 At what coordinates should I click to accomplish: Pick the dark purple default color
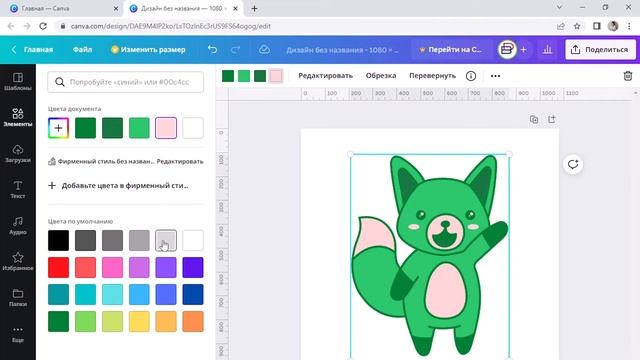tap(193, 267)
